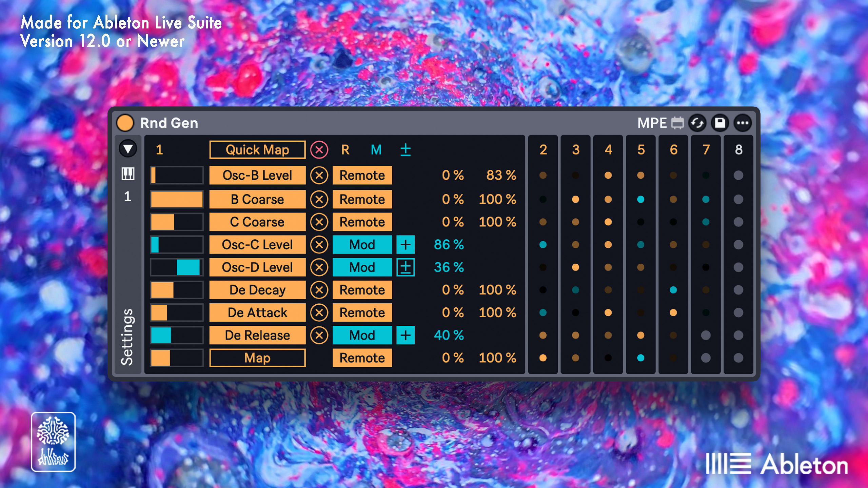Click the Quick Map button

tap(257, 149)
